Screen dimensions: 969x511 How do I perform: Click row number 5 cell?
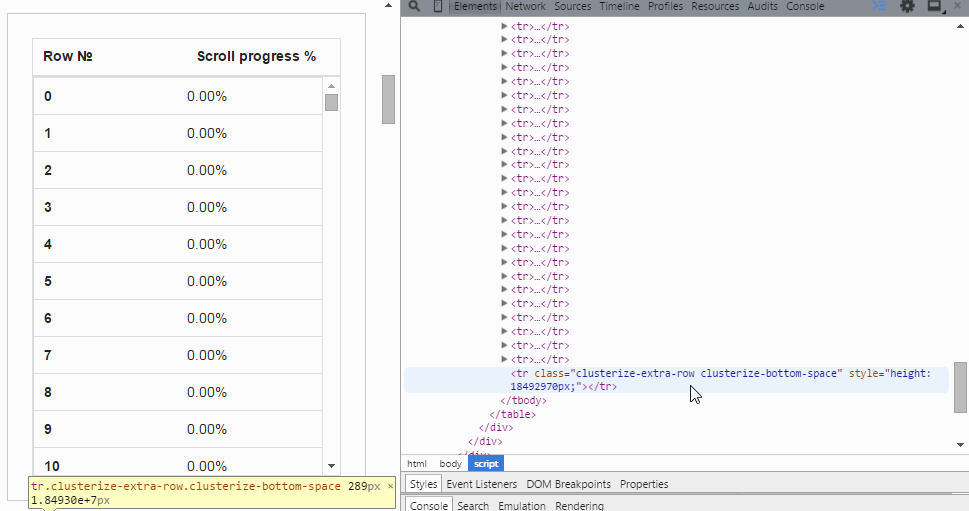pyautogui.click(x=48, y=282)
